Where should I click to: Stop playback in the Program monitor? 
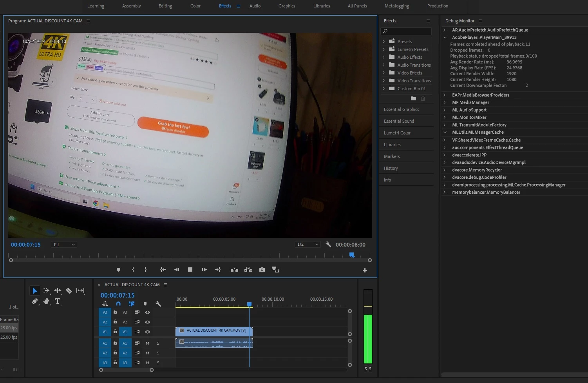[x=190, y=270]
